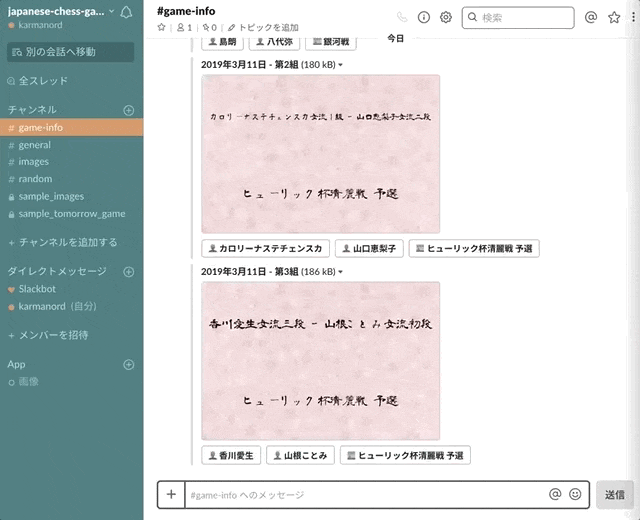Start a call with the phone icon
Screen dimensions: 640x520
(402, 17)
